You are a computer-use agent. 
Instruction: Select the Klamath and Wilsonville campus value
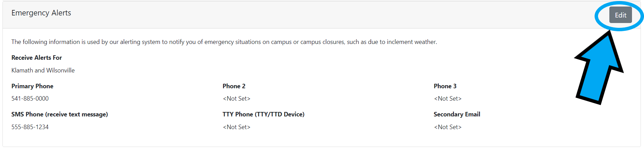[43, 70]
